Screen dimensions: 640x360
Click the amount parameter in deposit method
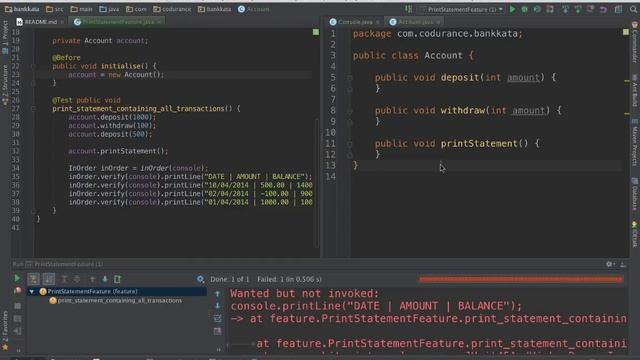523,78
